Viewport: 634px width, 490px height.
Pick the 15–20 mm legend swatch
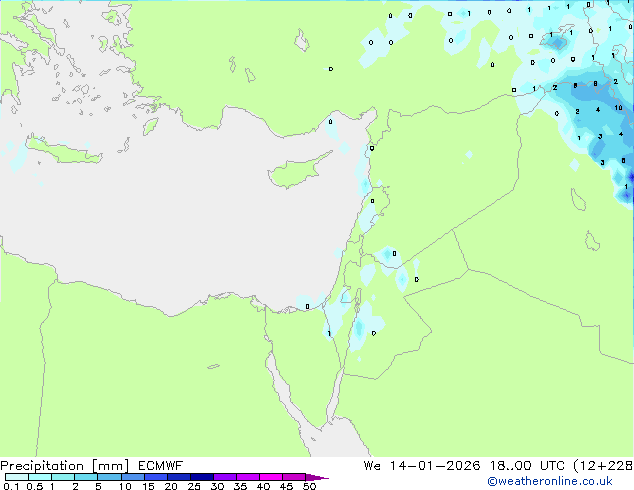coord(155,477)
